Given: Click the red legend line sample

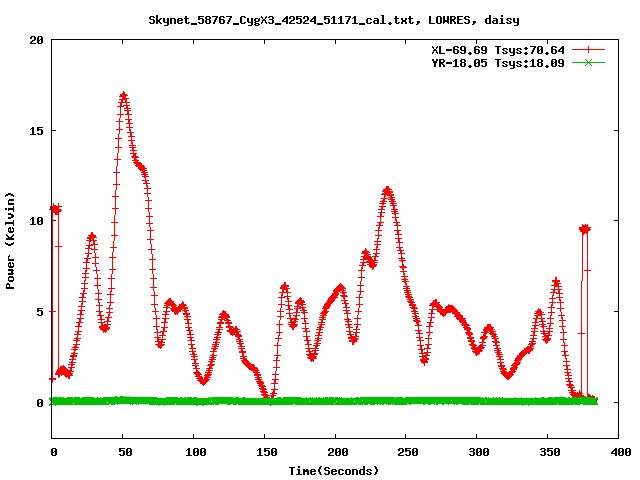Looking at the screenshot, I should [x=588, y=50].
